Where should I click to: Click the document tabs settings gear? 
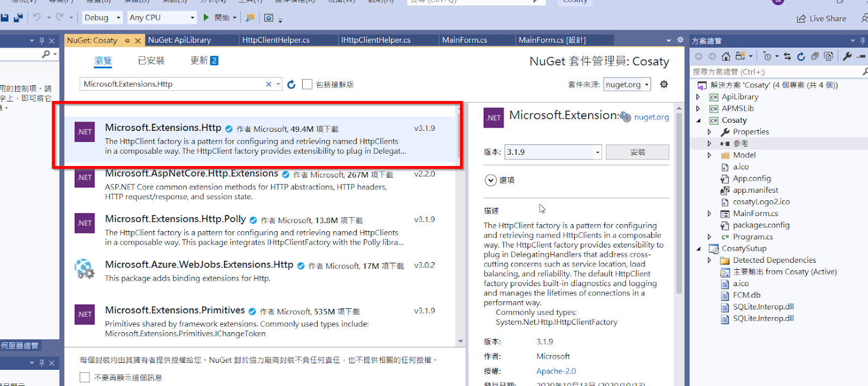pyautogui.click(x=680, y=40)
